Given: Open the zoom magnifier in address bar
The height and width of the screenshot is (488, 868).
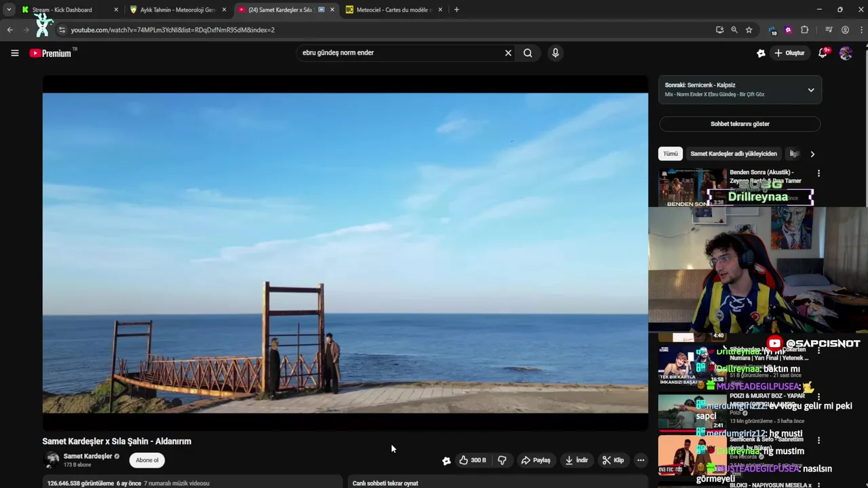Looking at the screenshot, I should [x=734, y=30].
